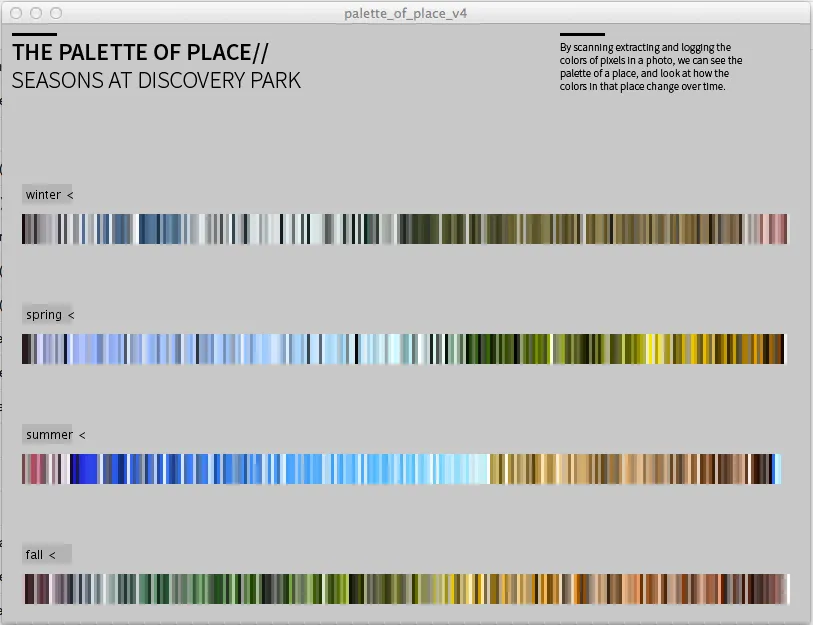Click the winter color palette strip
The image size is (813, 625).
(x=404, y=229)
